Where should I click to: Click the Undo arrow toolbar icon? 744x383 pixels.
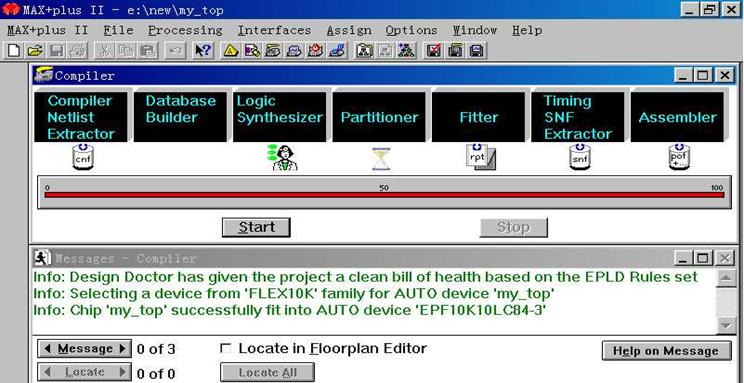pyautogui.click(x=176, y=50)
